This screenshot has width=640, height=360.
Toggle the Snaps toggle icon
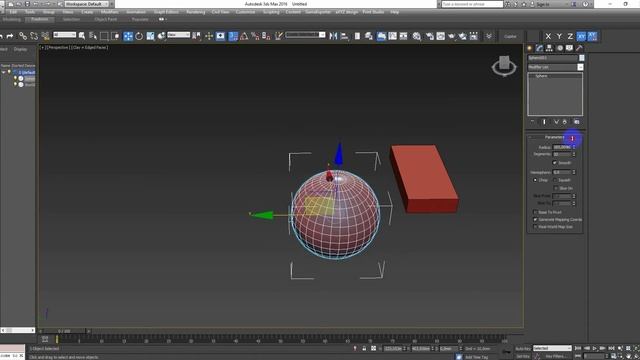(233, 36)
